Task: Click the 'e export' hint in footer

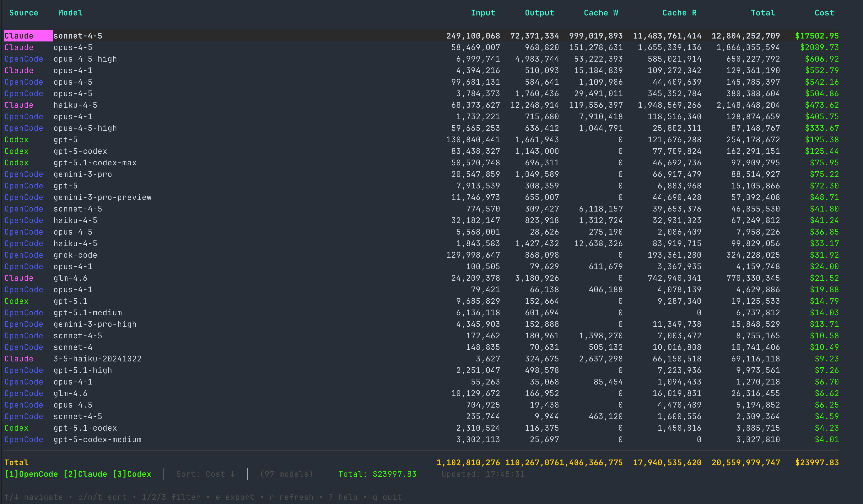Action: coord(235,497)
